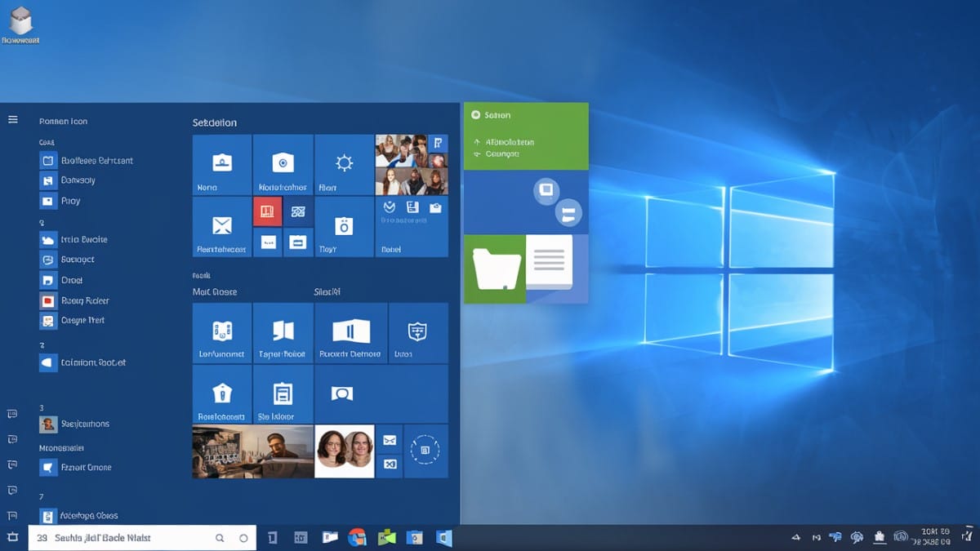Open the camera tile in top row
Viewport: 980px width, 551px height.
coord(283,164)
